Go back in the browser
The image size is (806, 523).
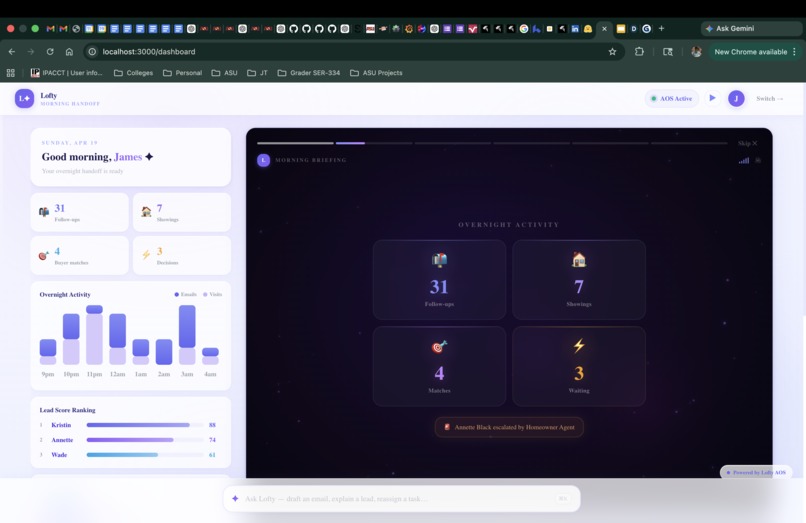tap(11, 51)
